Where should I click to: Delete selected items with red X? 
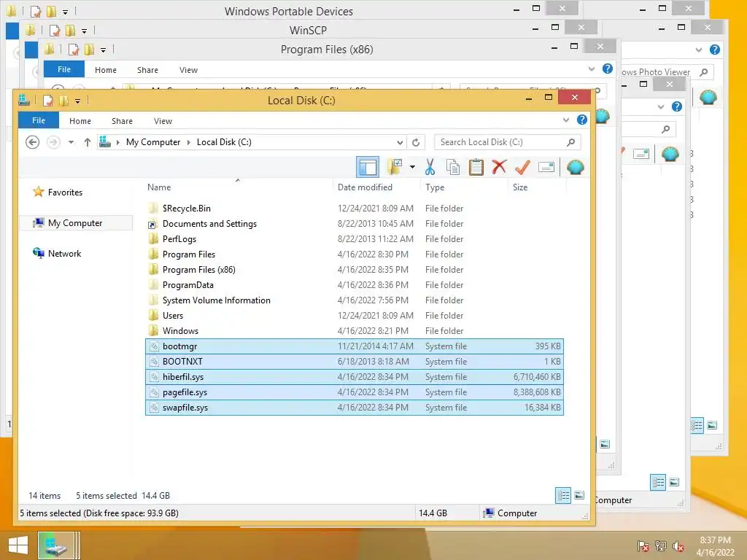tap(499, 167)
